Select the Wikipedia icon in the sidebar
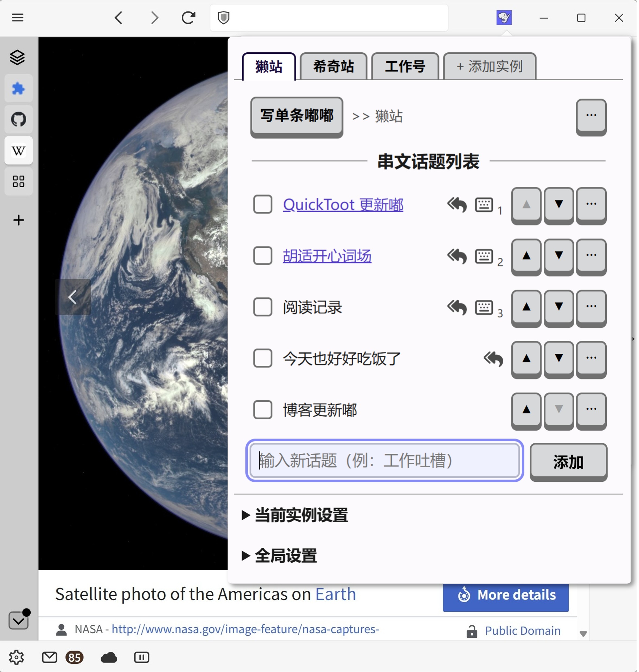 point(18,150)
